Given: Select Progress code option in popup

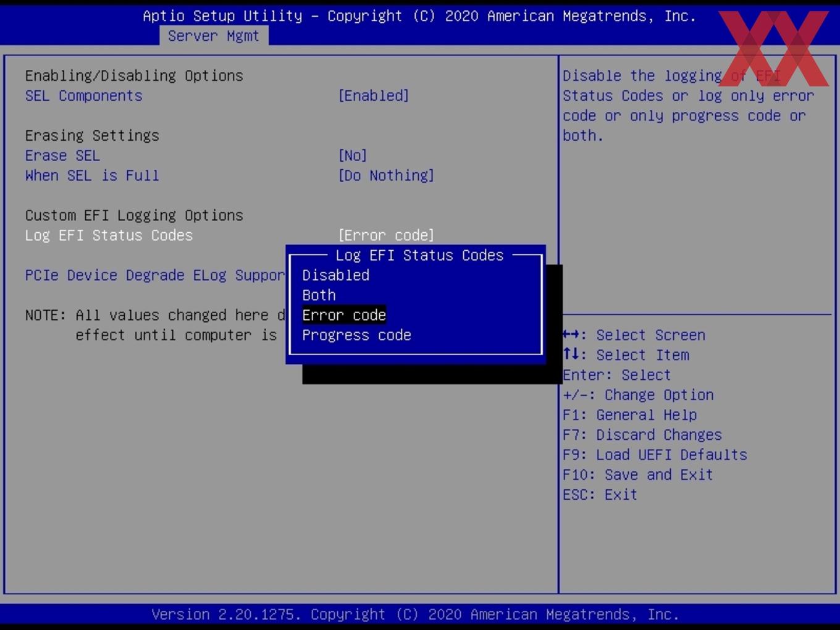Looking at the screenshot, I should click(357, 335).
